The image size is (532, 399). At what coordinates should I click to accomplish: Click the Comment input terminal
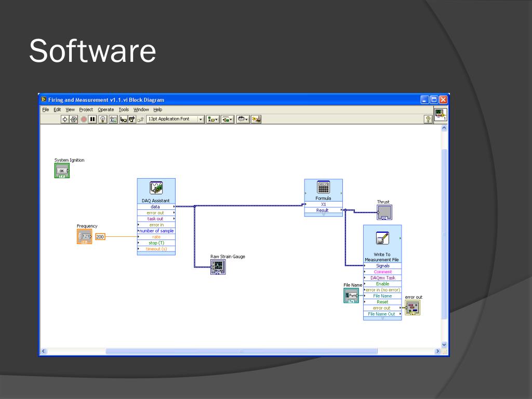click(382, 272)
